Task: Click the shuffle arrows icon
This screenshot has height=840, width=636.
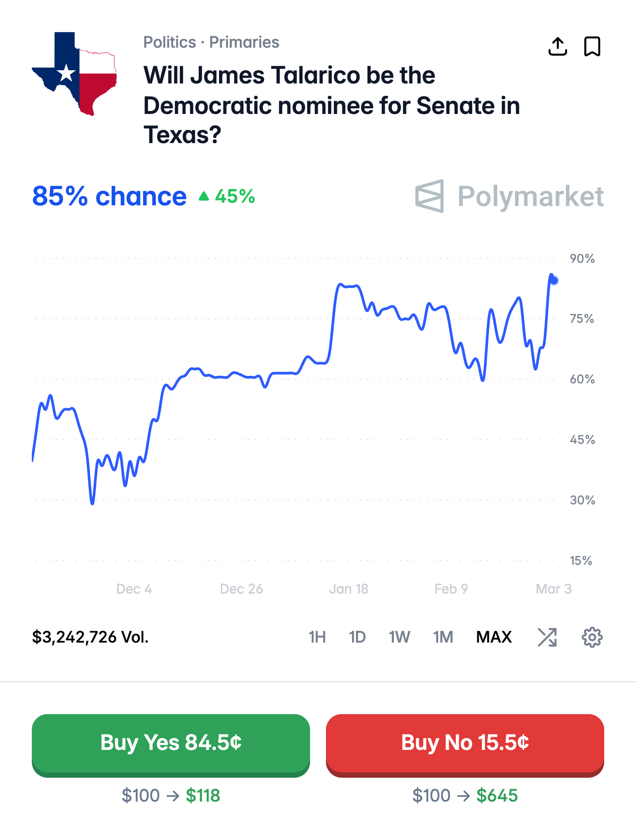Action: click(x=547, y=637)
